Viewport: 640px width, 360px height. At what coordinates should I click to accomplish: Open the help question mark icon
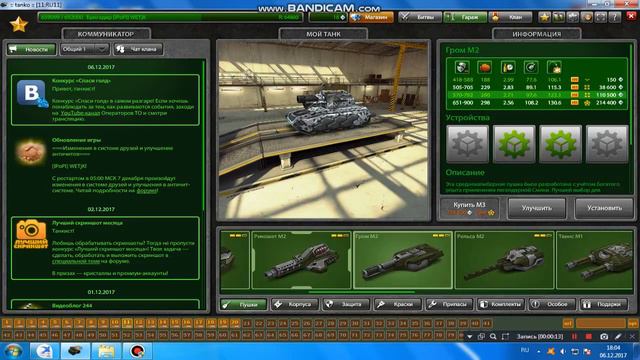pos(615,17)
